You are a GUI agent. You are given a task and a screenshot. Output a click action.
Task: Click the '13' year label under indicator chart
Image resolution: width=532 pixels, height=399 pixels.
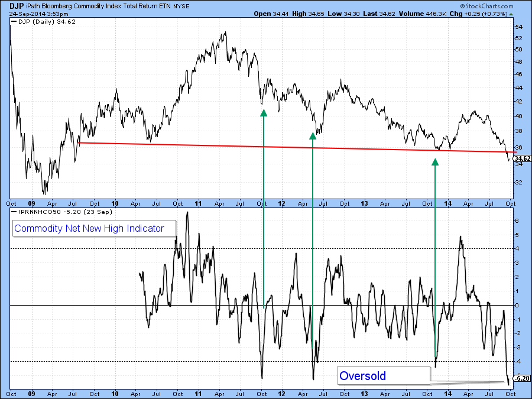point(364,394)
